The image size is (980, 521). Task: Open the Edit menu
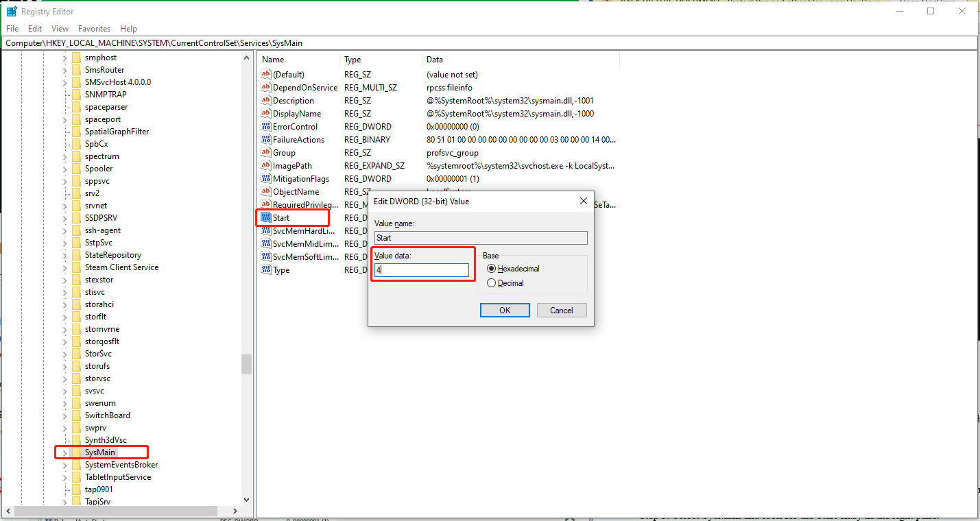pyautogui.click(x=35, y=29)
